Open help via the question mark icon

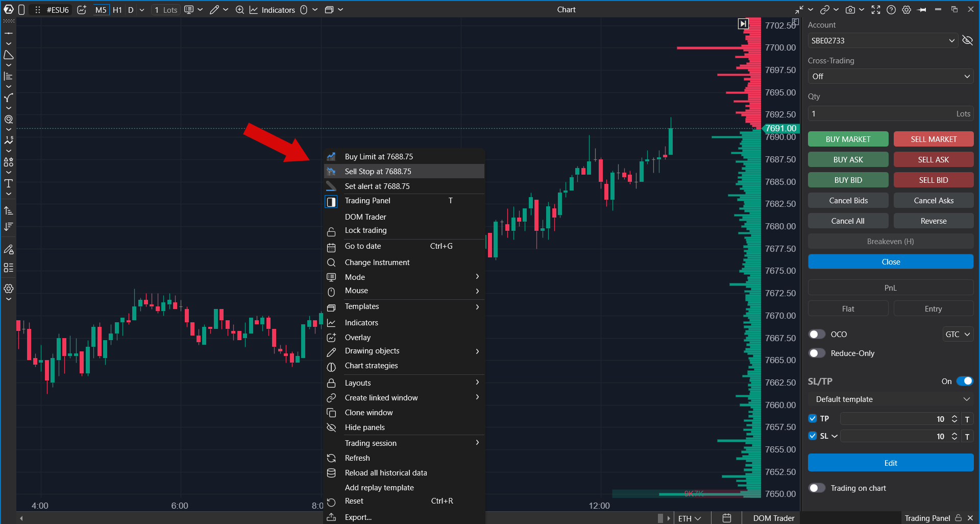tap(891, 10)
